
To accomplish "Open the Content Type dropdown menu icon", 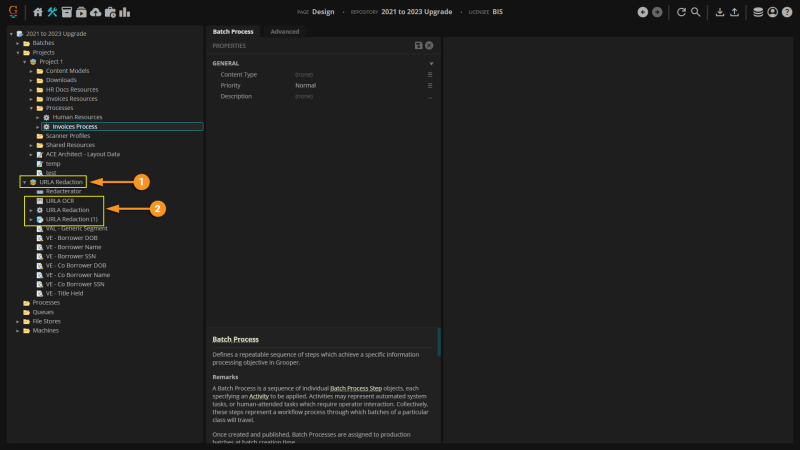I will (430, 74).
